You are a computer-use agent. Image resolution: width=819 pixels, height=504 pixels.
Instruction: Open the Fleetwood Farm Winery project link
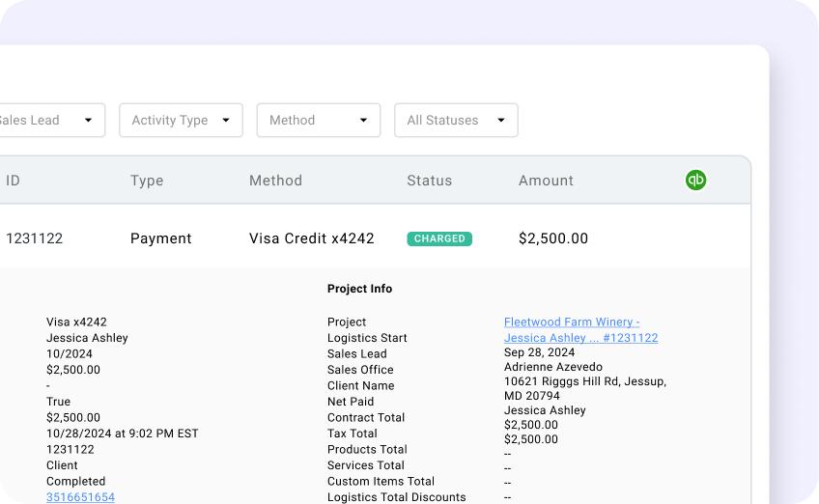(x=572, y=322)
